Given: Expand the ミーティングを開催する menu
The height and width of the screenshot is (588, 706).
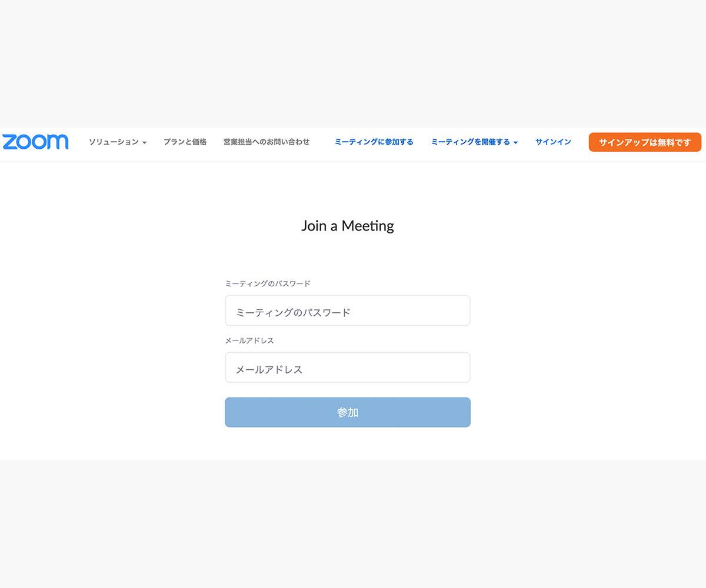Looking at the screenshot, I should pos(470,142).
